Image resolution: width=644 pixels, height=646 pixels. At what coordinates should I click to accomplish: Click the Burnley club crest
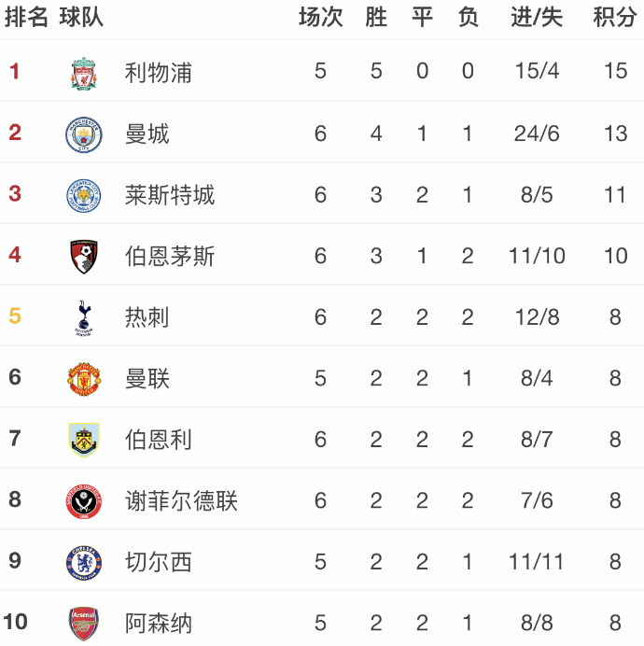point(84,440)
